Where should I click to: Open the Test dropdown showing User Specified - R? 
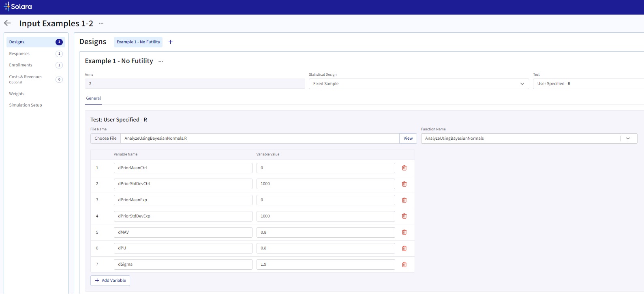point(588,84)
